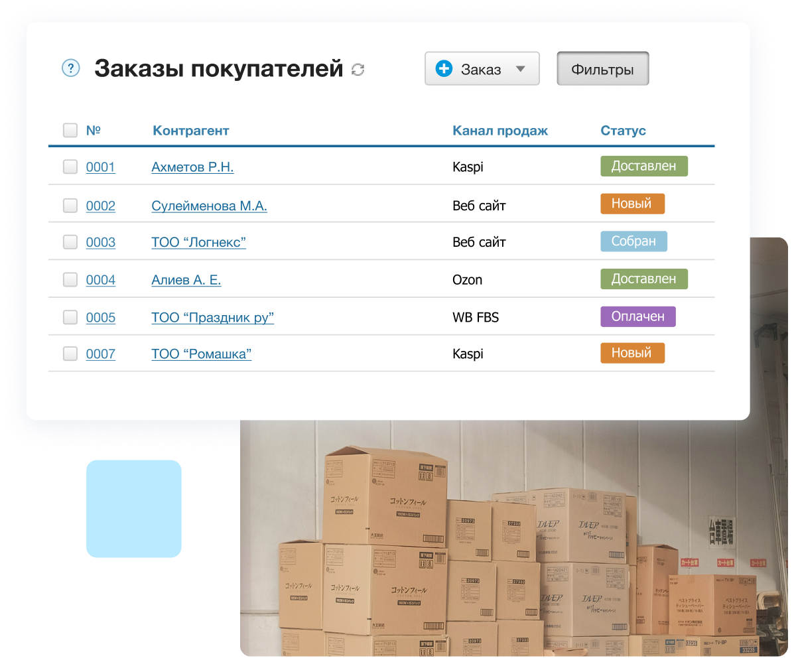796x672 pixels.
Task: Check the box for order 0002
Action: click(x=70, y=206)
